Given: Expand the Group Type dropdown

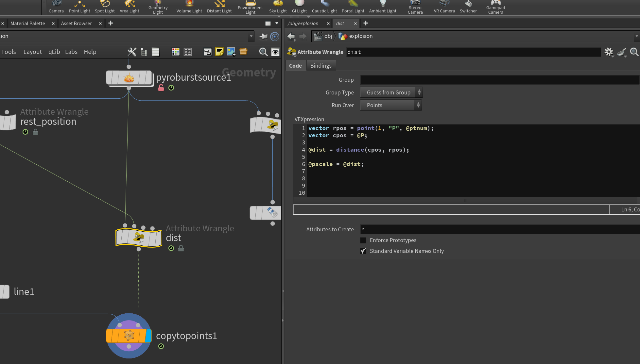Looking at the screenshot, I should click(x=391, y=92).
